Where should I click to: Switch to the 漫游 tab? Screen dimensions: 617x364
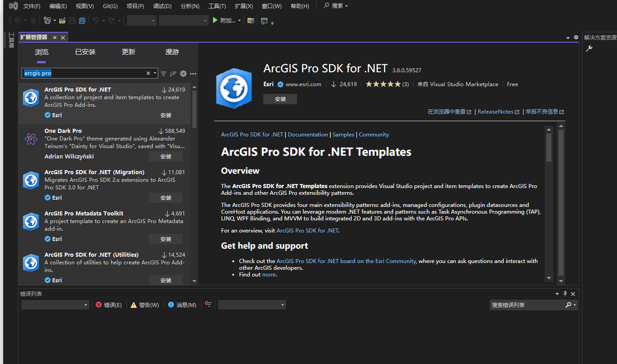tap(172, 52)
